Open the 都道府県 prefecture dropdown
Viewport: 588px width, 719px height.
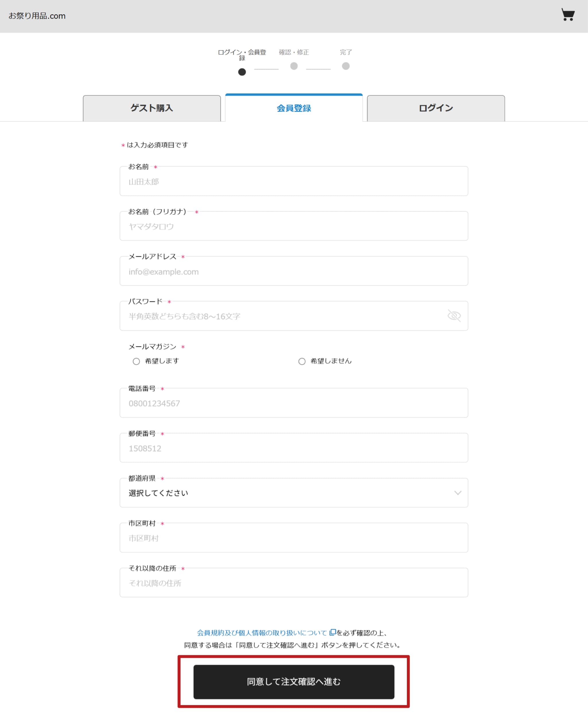pyautogui.click(x=293, y=493)
